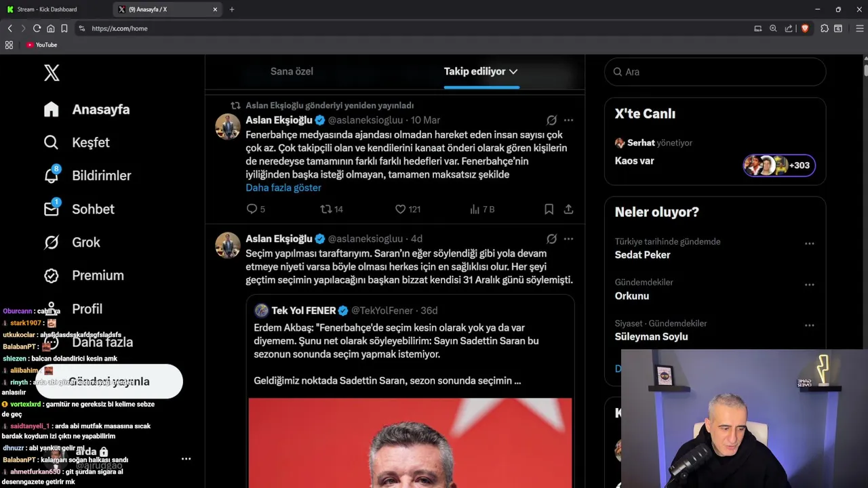The width and height of the screenshot is (868, 488).
Task: Reload the browser page
Action: (37, 28)
